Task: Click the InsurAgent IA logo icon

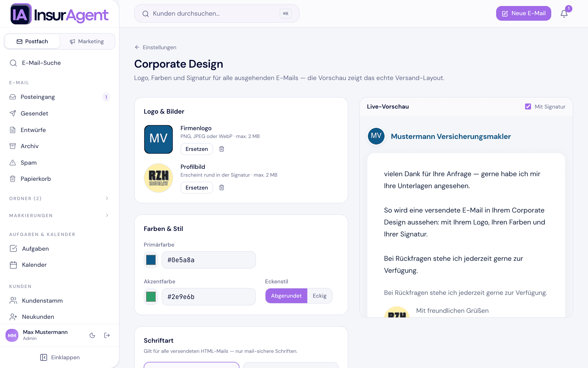Action: [21, 14]
